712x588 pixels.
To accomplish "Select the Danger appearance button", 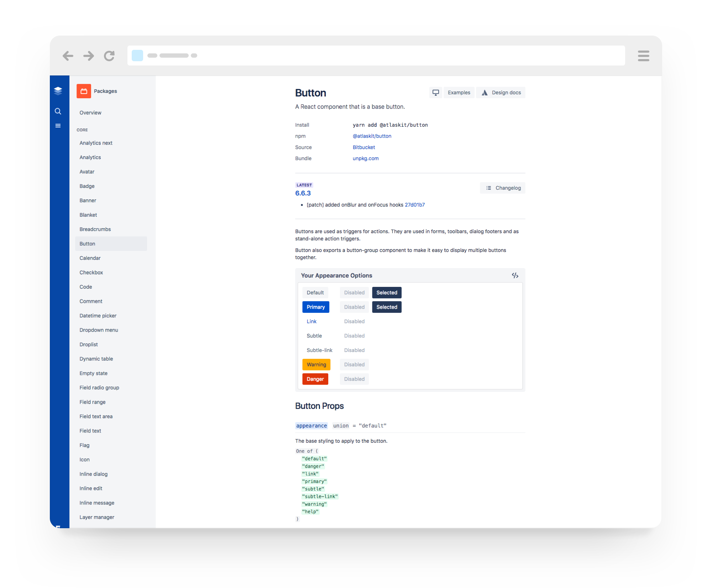I will pos(315,379).
